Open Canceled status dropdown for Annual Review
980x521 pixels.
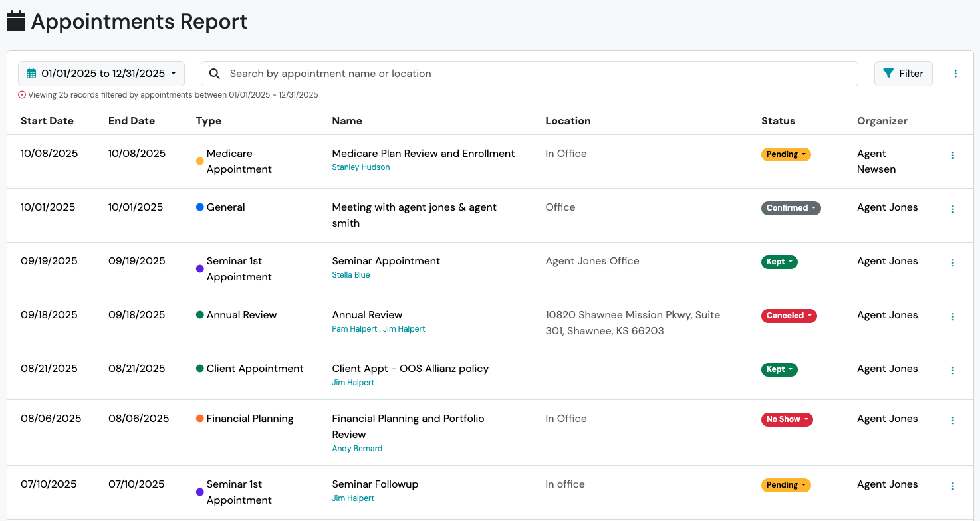click(x=789, y=316)
